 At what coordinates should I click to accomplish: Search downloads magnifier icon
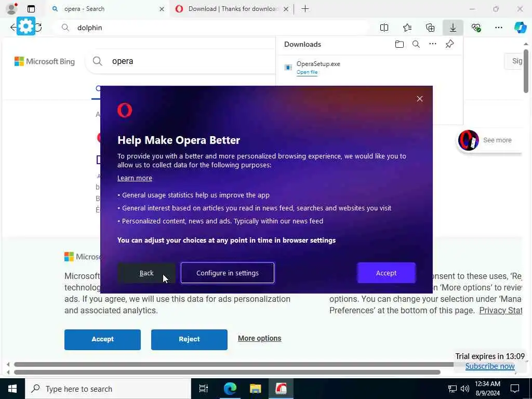tap(416, 44)
